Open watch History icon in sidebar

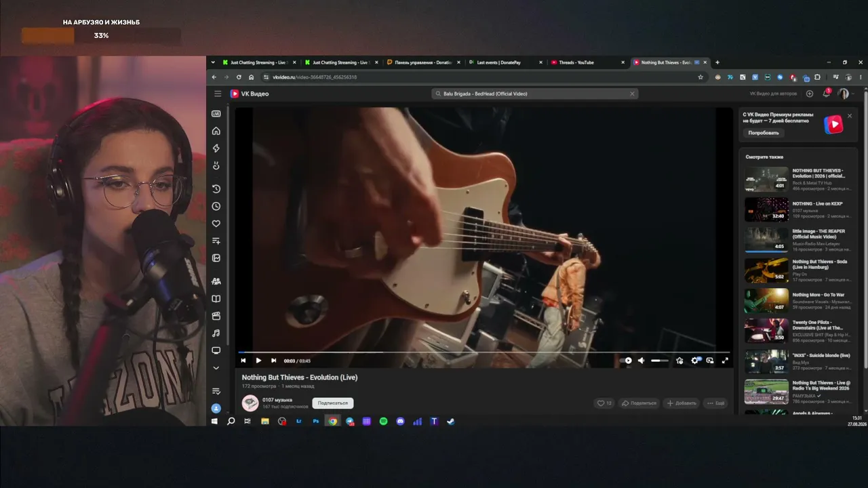tap(216, 189)
